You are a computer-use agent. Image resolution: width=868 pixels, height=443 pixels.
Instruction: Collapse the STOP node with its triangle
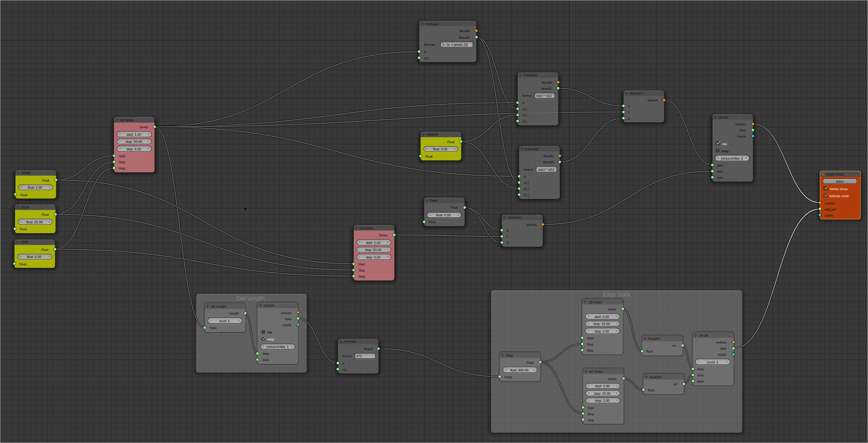coord(18,207)
